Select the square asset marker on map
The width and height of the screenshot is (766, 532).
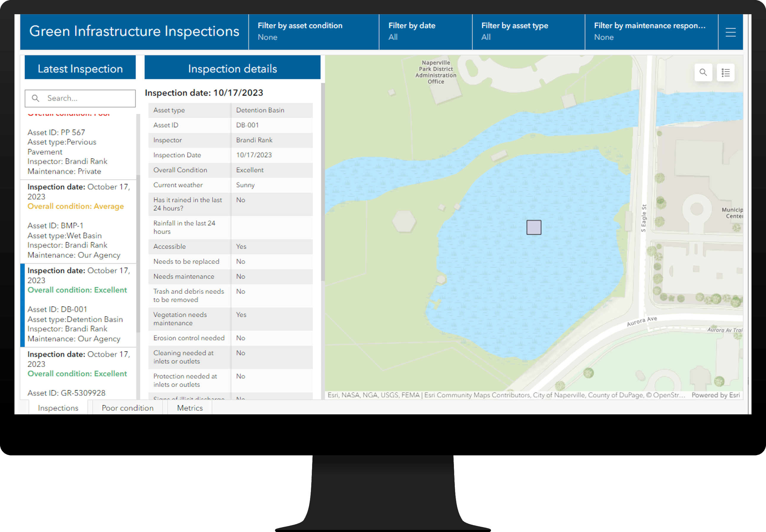click(x=533, y=227)
